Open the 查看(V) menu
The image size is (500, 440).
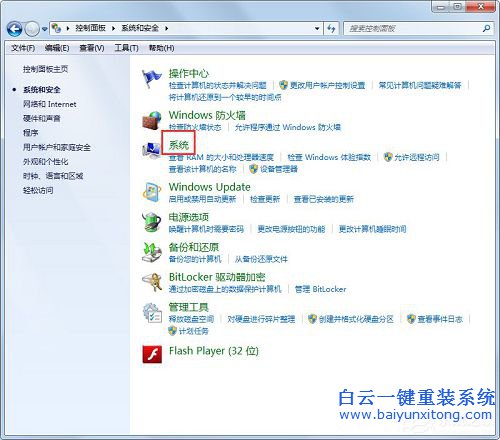(x=92, y=48)
